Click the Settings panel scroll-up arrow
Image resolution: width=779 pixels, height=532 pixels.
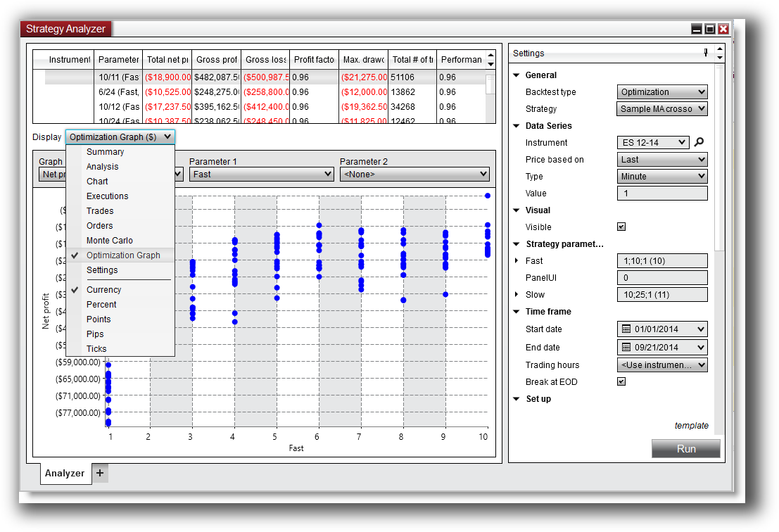(x=718, y=49)
